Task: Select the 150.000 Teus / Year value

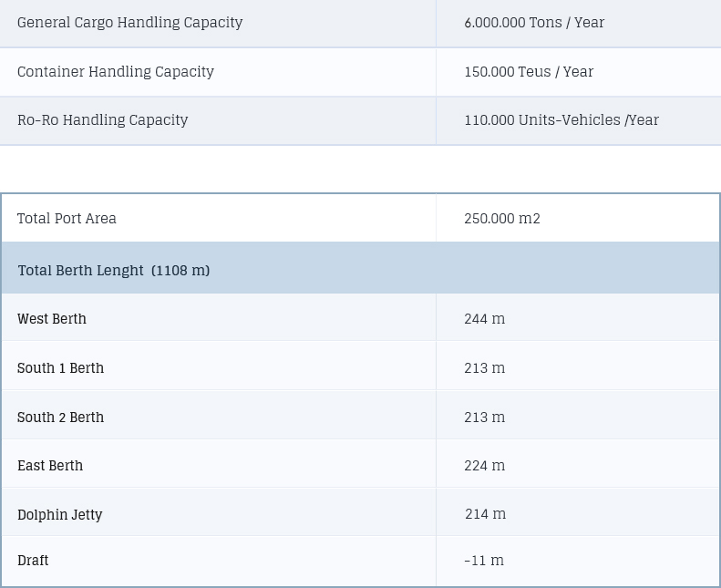Action: pos(529,72)
